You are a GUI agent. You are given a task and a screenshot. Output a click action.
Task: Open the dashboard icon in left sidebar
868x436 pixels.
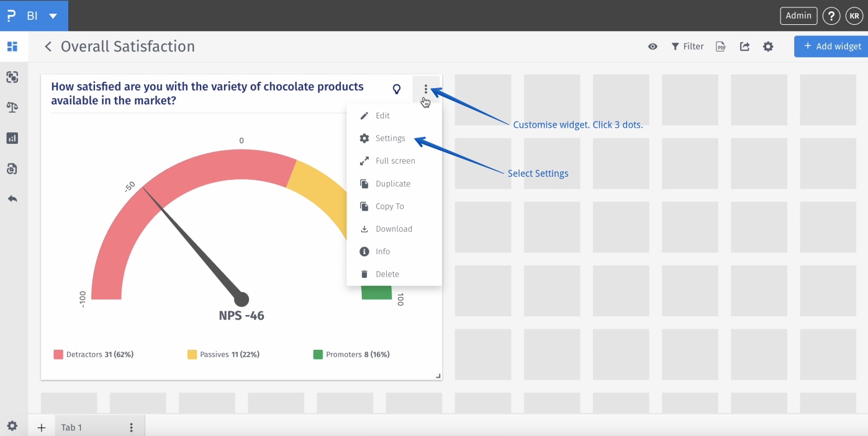12,47
